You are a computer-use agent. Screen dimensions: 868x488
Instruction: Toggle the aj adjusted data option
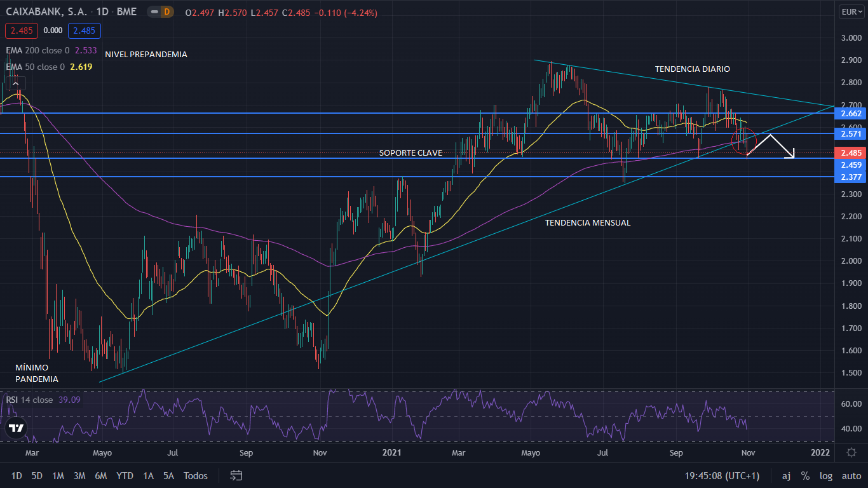786,475
